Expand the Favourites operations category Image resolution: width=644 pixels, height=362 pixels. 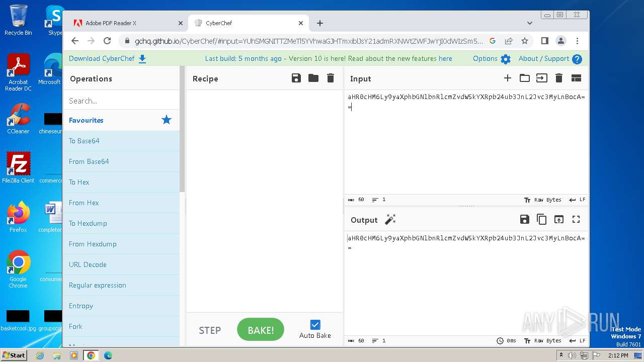click(121, 120)
